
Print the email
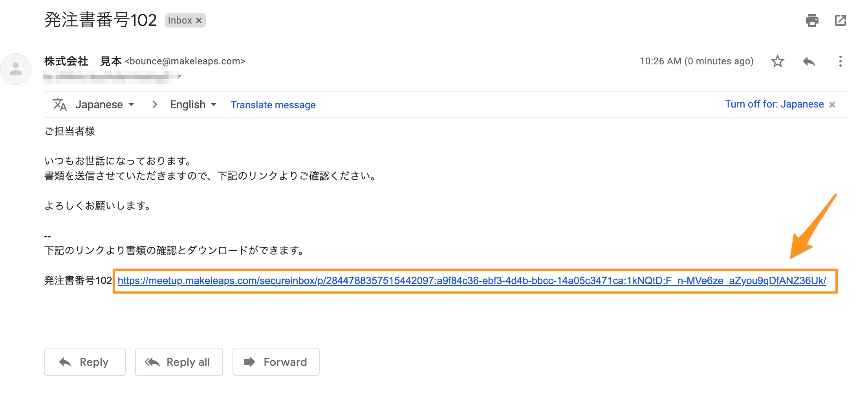point(812,20)
